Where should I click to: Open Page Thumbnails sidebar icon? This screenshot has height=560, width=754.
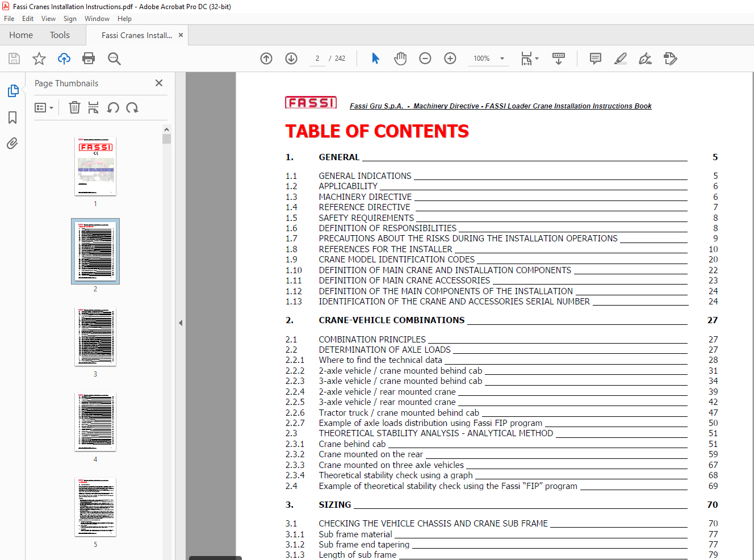pos(13,91)
